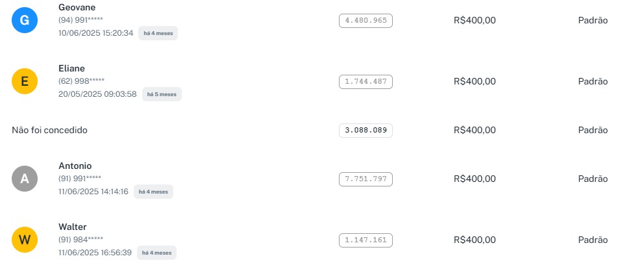Viewport: 644px width, 267px height.
Task: Click Antonio's 'há 4 meses' tag
Action: click(x=153, y=192)
